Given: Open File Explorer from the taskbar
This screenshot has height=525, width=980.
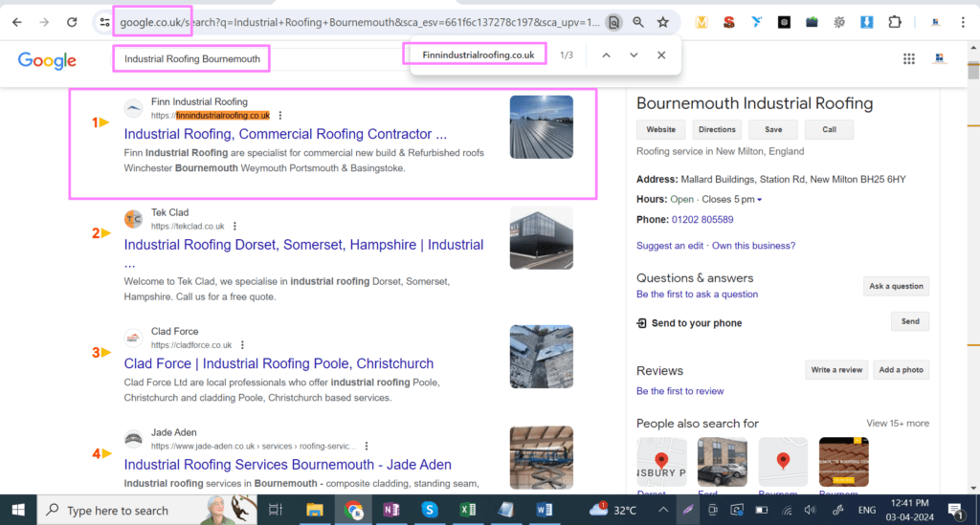Looking at the screenshot, I should click(314, 510).
